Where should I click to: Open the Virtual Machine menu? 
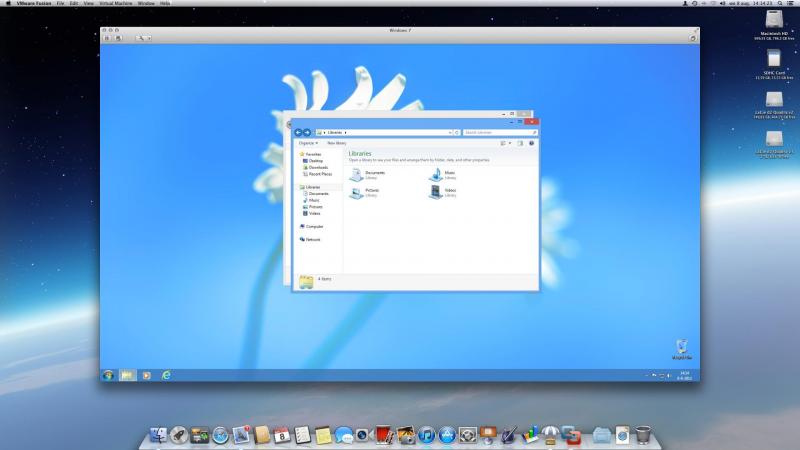click(x=115, y=3)
